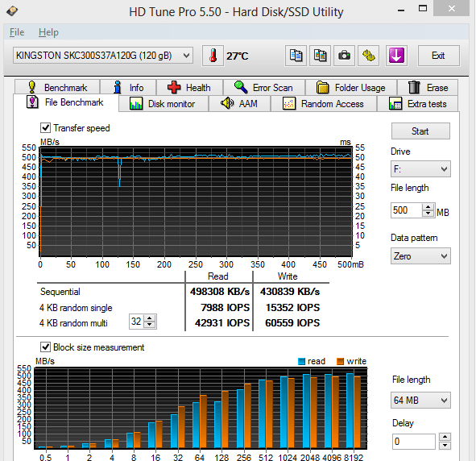Click the thermometer temperature icon
This screenshot has width=476, height=461.
coord(213,56)
